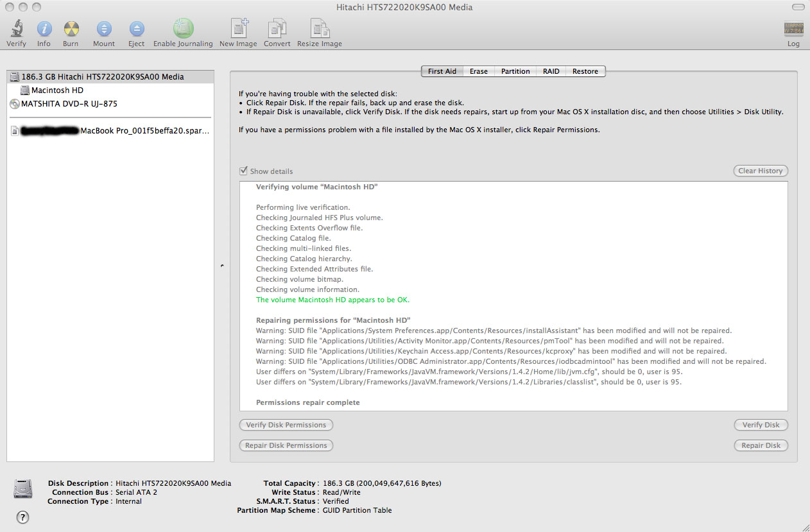Click the S.M.A.R.T. Status 'Verified' value
The height and width of the screenshot is (532, 810).
pyautogui.click(x=336, y=501)
